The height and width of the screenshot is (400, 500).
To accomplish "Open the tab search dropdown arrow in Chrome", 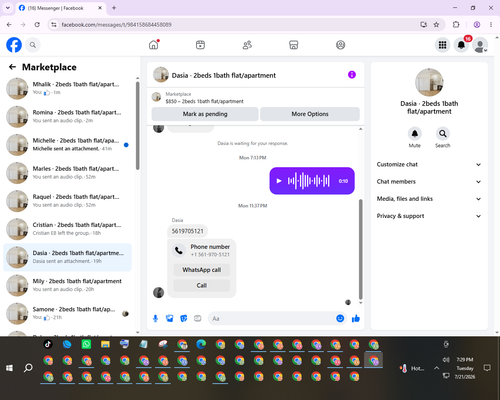I will [8, 8].
